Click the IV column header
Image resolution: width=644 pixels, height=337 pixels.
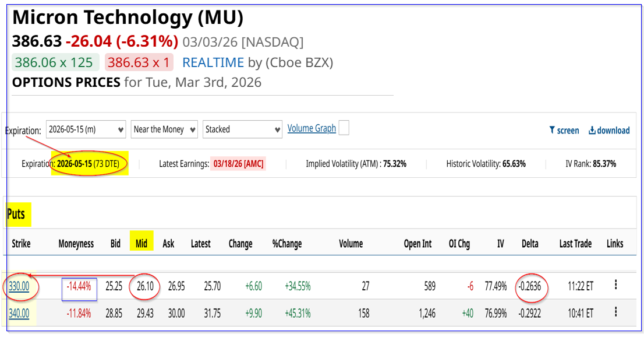[500, 244]
